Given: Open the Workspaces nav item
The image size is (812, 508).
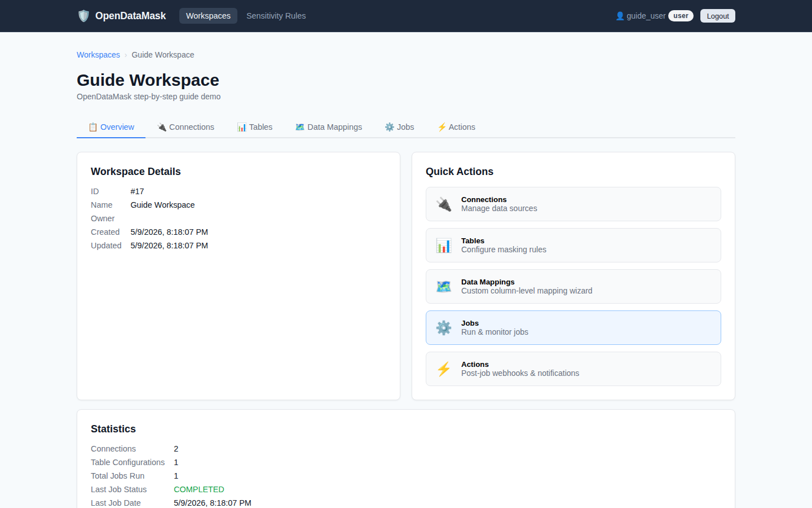Looking at the screenshot, I should [x=208, y=16].
